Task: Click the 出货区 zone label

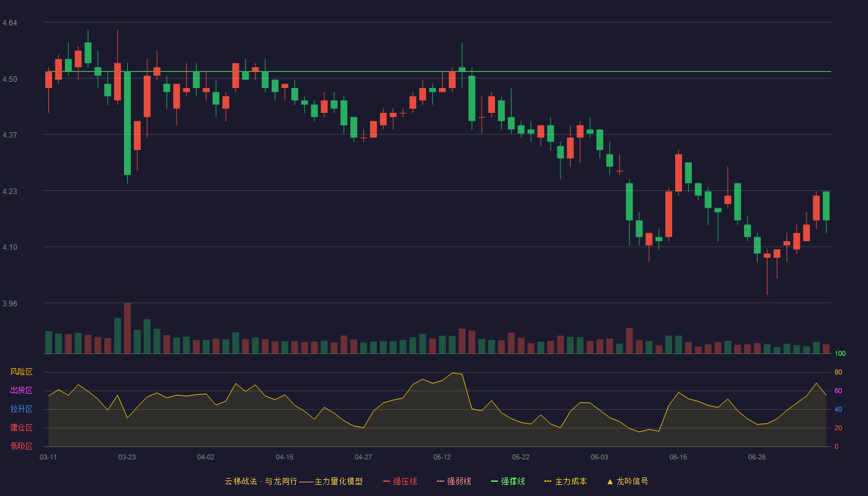Action: click(21, 391)
